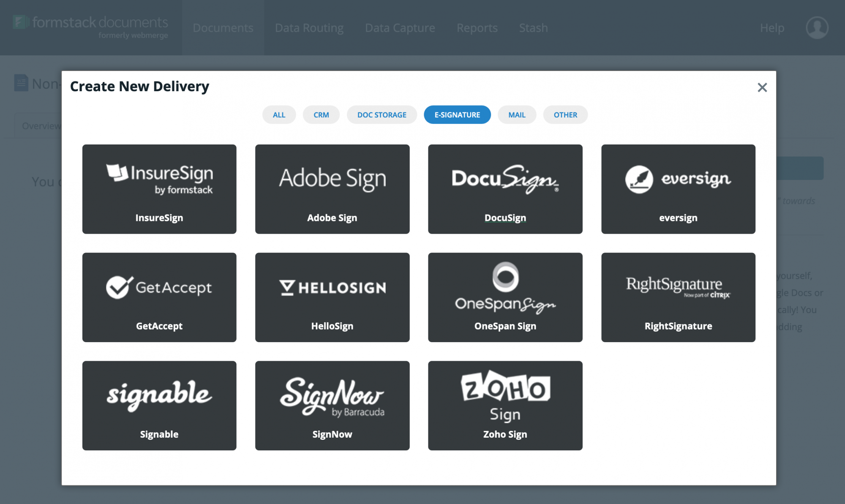The width and height of the screenshot is (845, 504).
Task: Select the InsureSign delivery tile
Action: pos(159,189)
